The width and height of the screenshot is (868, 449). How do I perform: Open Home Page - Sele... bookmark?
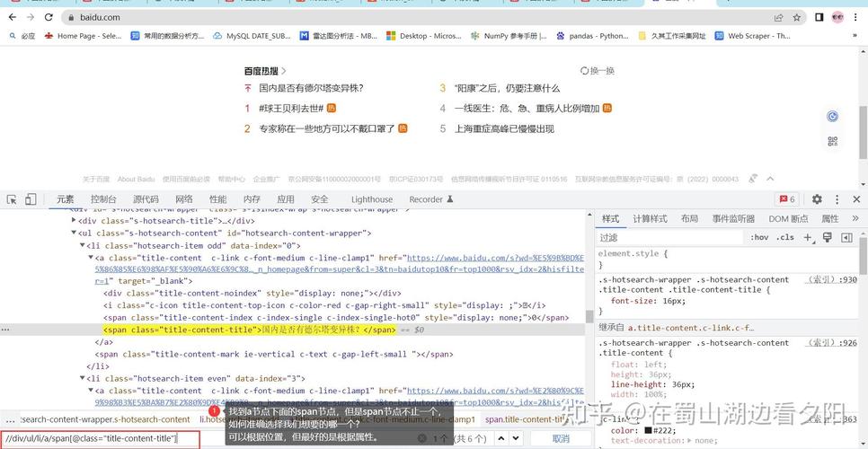point(83,36)
